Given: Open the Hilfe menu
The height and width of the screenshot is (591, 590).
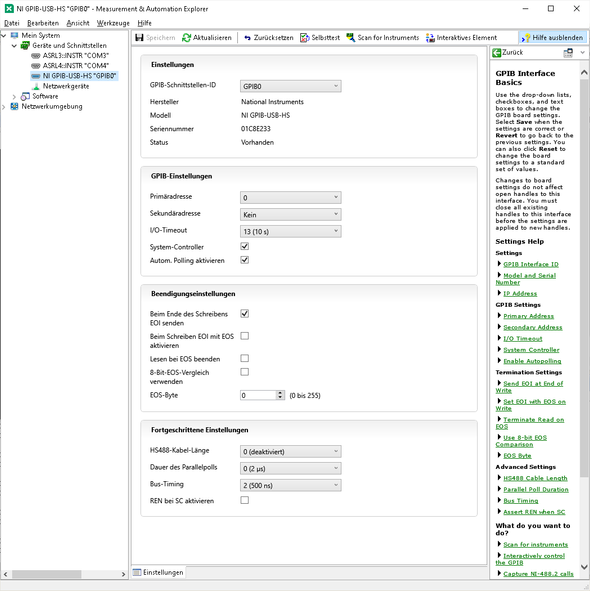Looking at the screenshot, I should pyautogui.click(x=144, y=23).
